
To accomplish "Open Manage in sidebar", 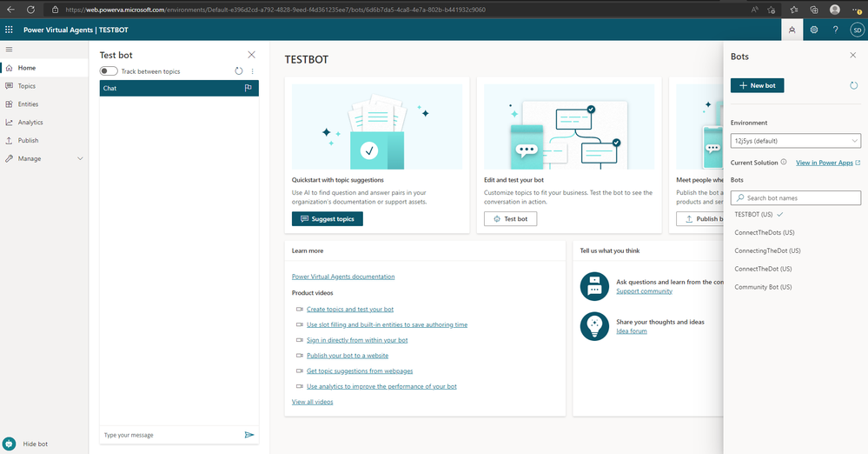I will 44,158.
